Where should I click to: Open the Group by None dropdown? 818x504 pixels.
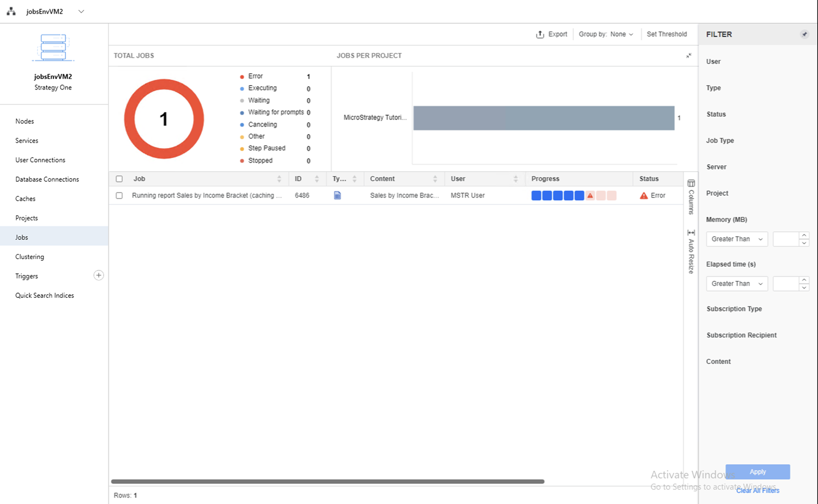tap(621, 34)
